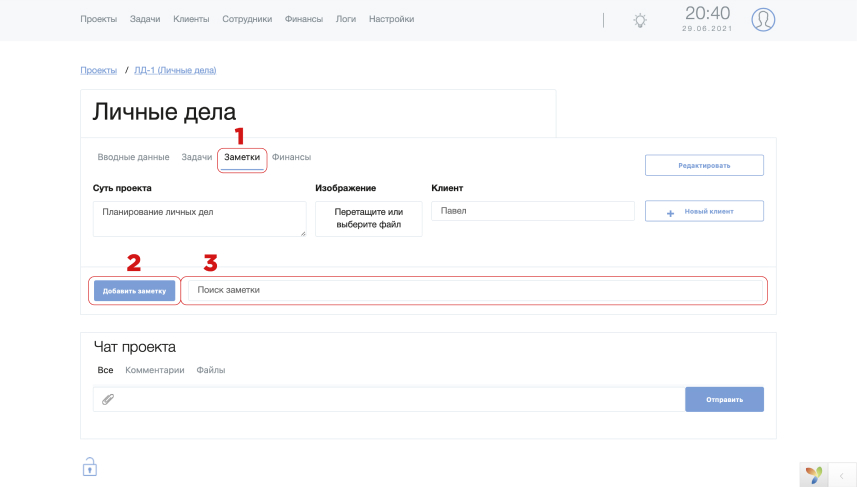Select the Файлы chat filter tab
This screenshot has height=487, width=857.
coord(210,370)
